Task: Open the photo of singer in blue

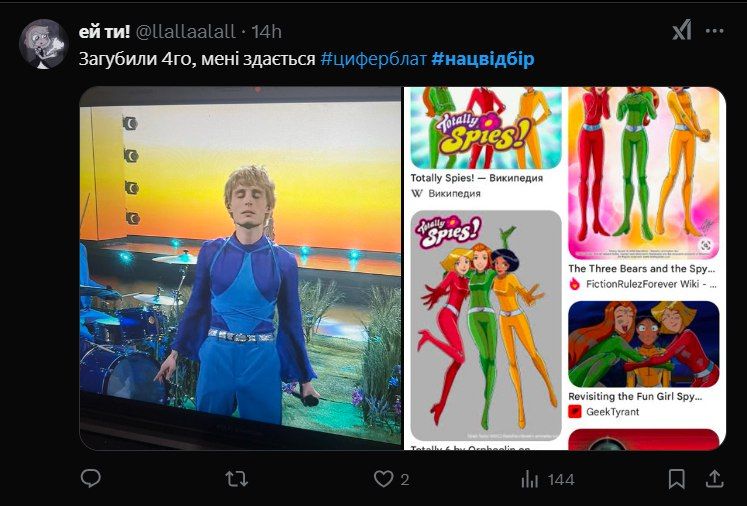Action: [240, 268]
